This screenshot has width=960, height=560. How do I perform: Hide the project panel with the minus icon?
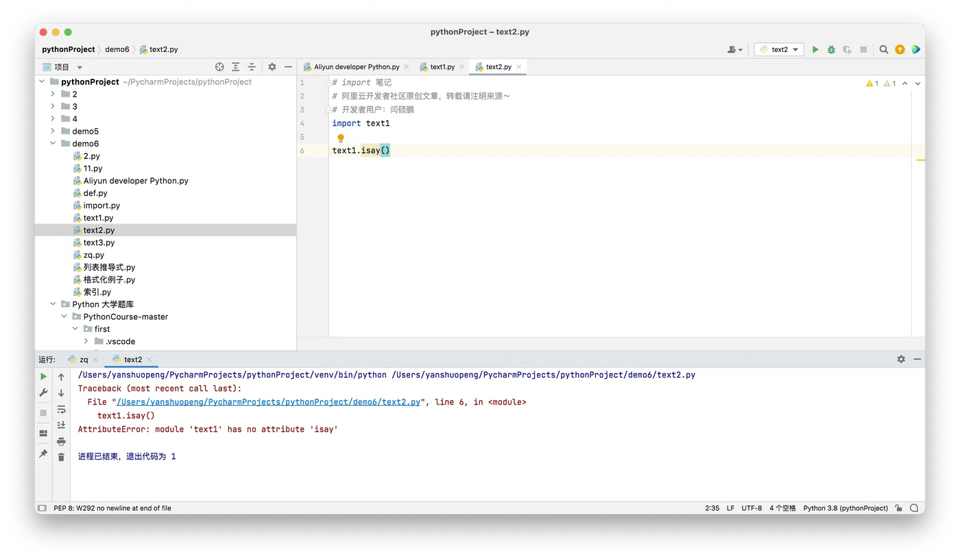(288, 67)
